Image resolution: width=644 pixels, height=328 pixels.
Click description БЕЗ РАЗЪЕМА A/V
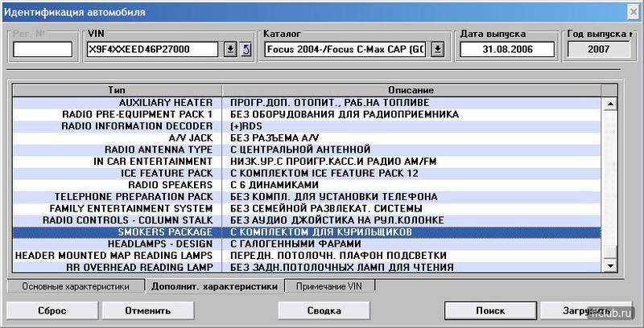coord(275,137)
